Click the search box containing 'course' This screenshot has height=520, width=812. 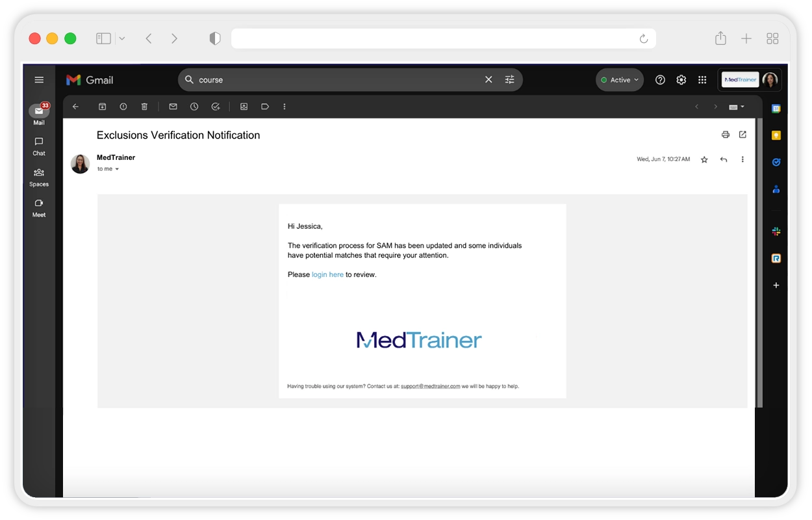point(338,80)
